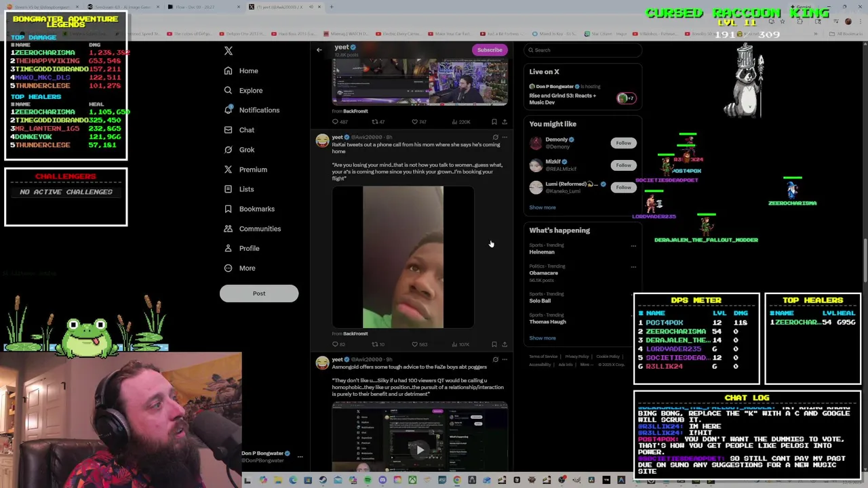The width and height of the screenshot is (868, 488).
Task: Repost the post with 10 reposts
Action: [378, 344]
